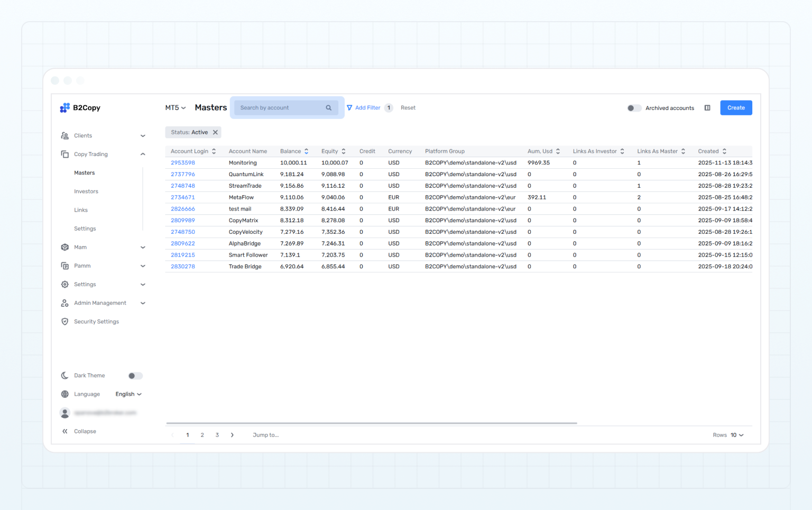The width and height of the screenshot is (812, 510).
Task: Click the search magnifier icon
Action: [x=328, y=108]
